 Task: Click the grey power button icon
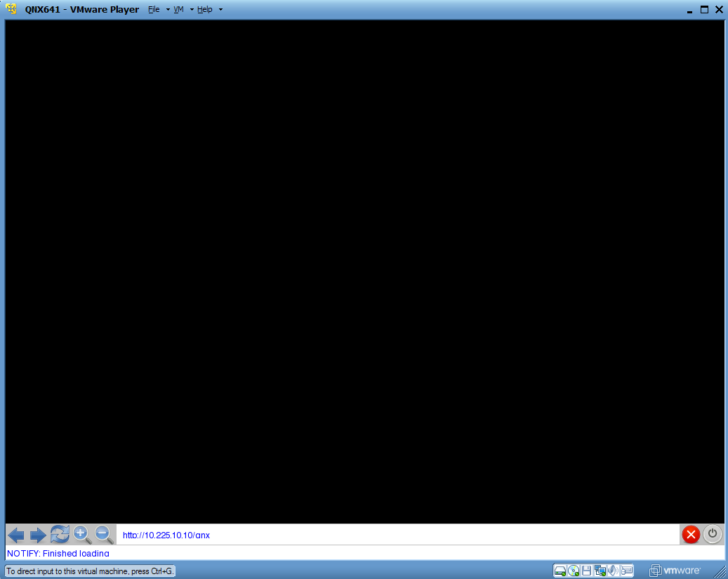pos(713,534)
